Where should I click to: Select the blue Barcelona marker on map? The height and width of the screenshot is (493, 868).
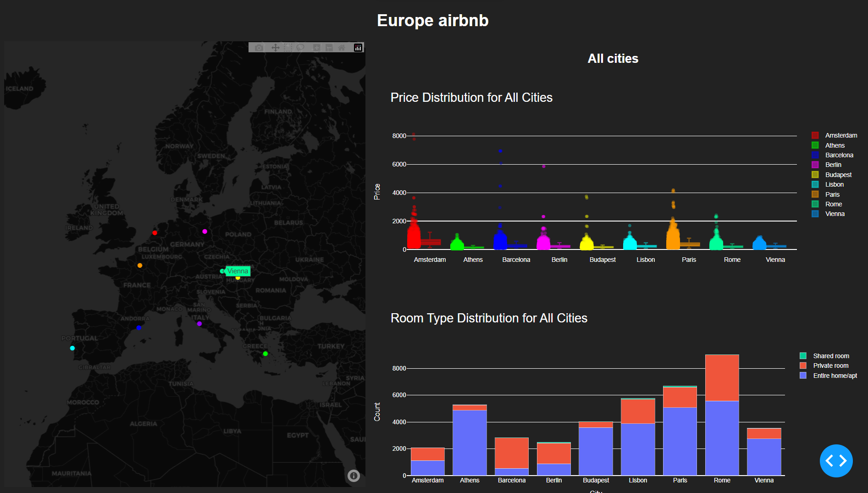pos(138,328)
